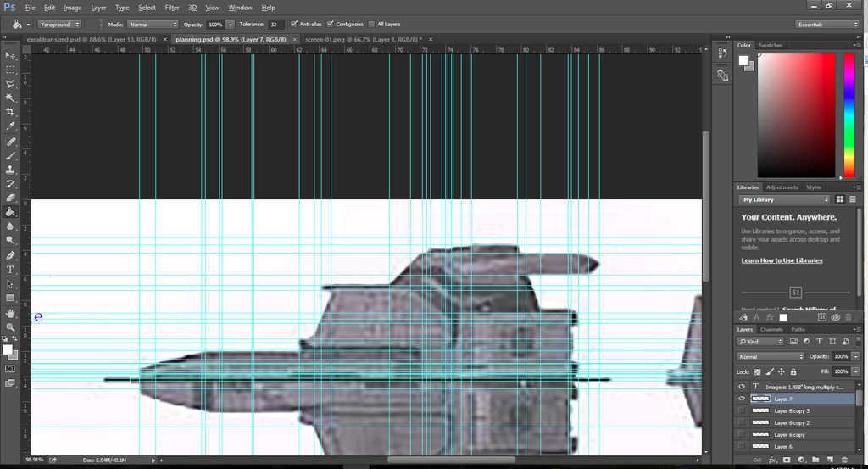Enable the All Layers checkbox
This screenshot has width=868, height=469.
click(x=371, y=25)
